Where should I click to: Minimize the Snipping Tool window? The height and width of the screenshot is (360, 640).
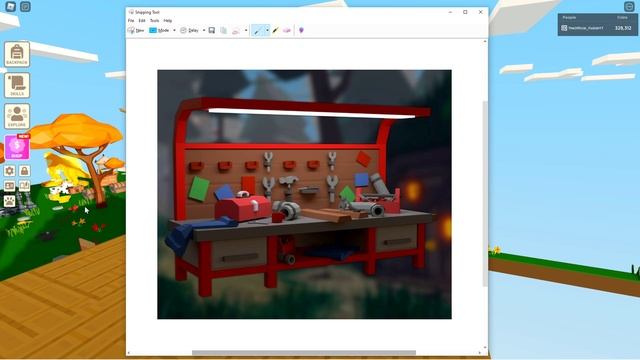coord(450,12)
